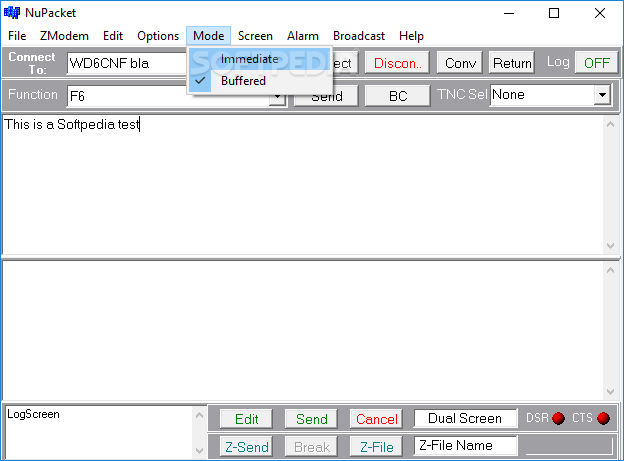Viewport: 624px width, 461px height.
Task: Click the LogScreen scroll up arrow
Action: click(x=200, y=416)
